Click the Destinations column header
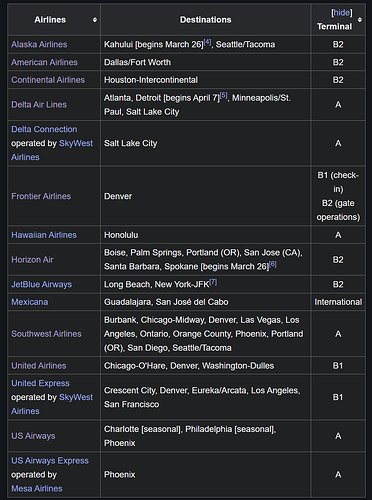Viewport: 372px width, 500px height. [206, 20]
